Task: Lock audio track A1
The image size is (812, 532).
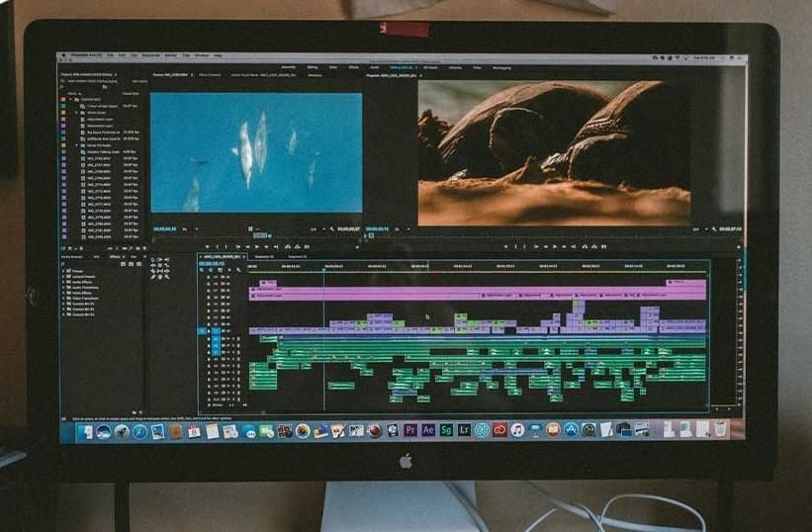Action: pyautogui.click(x=210, y=339)
